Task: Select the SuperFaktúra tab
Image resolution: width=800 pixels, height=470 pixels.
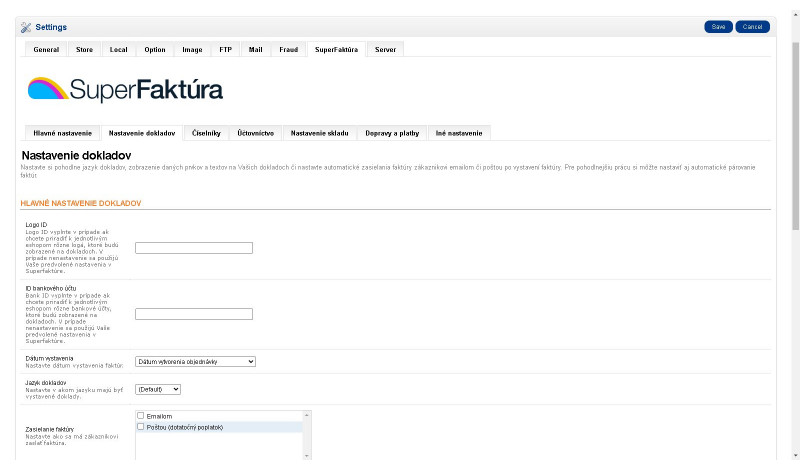Action: click(336, 50)
